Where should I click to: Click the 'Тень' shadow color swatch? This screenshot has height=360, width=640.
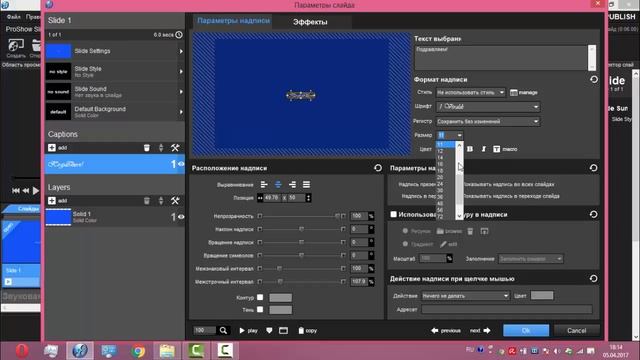click(280, 310)
